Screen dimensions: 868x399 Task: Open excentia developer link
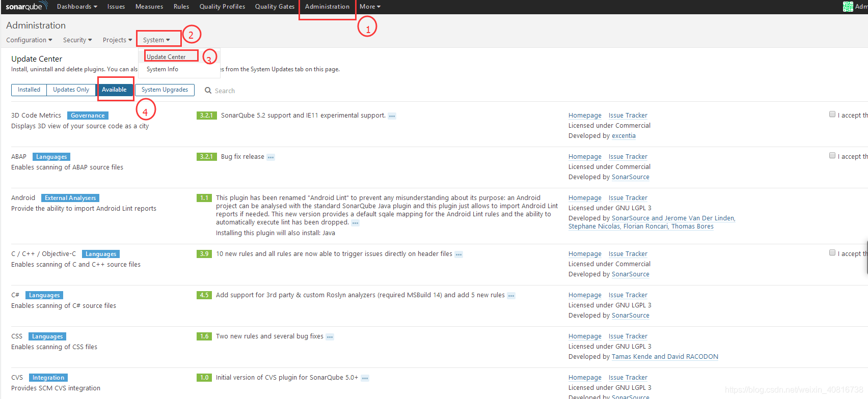(x=623, y=136)
